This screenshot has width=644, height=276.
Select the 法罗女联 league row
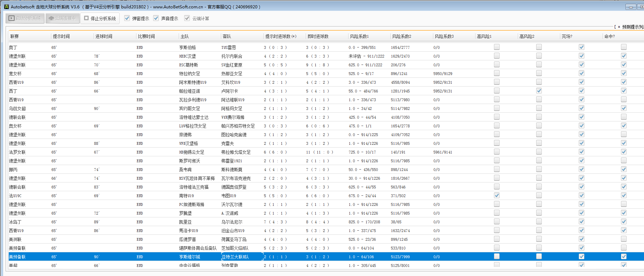pyautogui.click(x=17, y=152)
